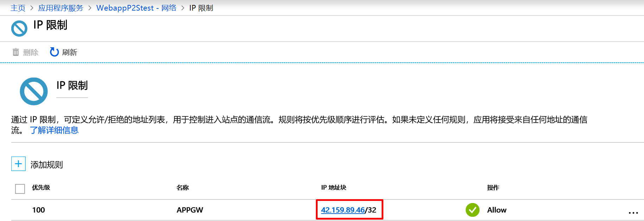Select the APPGW rule name cell
The width and height of the screenshot is (644, 221).
click(x=190, y=210)
